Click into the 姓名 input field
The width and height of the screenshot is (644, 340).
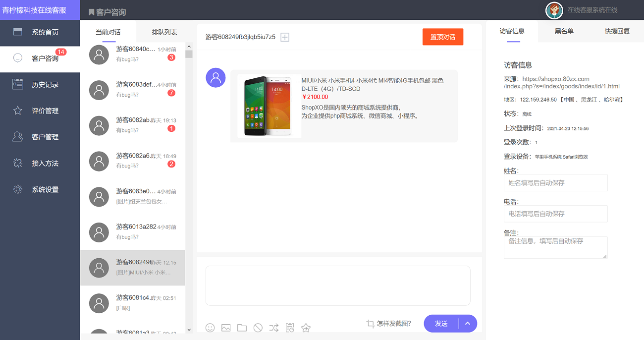(555, 182)
